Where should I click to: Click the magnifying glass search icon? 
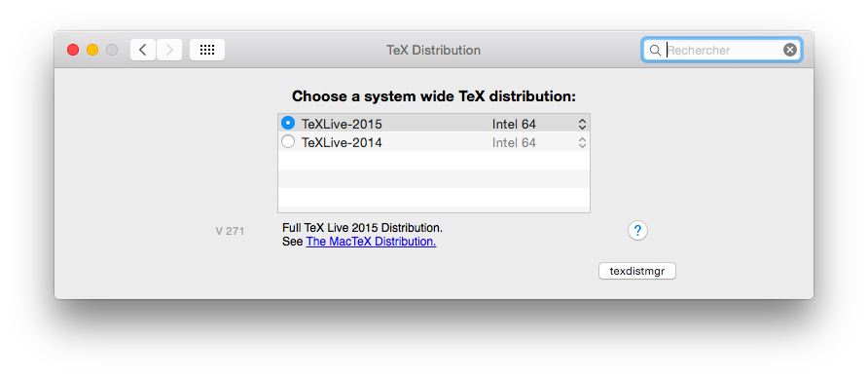pos(655,51)
